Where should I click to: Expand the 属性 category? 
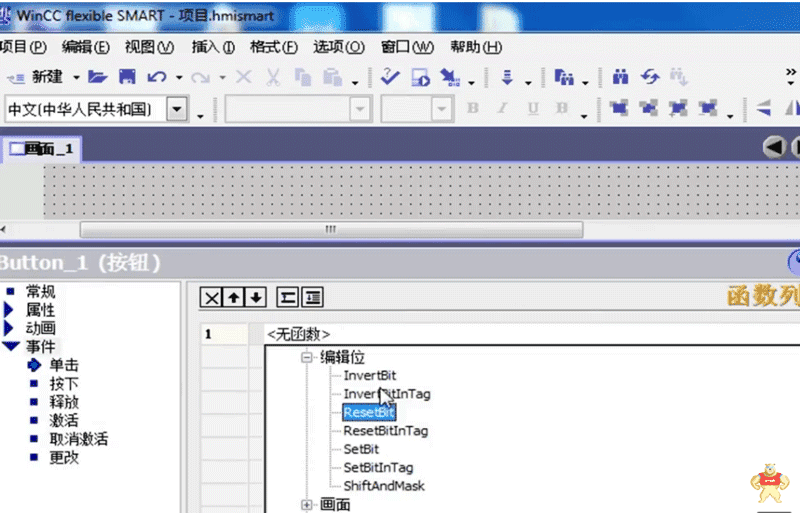[9, 310]
